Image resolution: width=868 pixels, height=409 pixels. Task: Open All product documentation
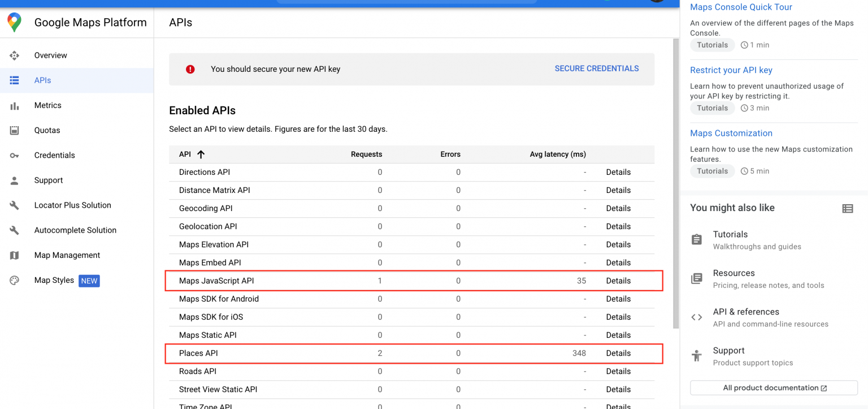[x=773, y=388]
